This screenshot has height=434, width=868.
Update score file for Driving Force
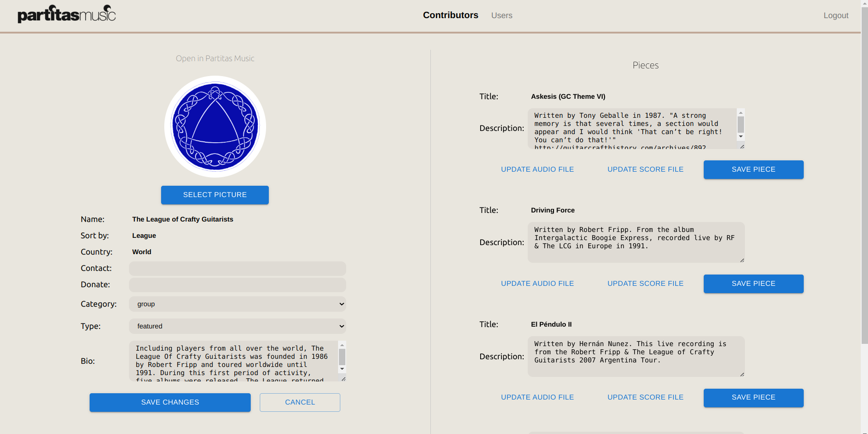(x=645, y=284)
